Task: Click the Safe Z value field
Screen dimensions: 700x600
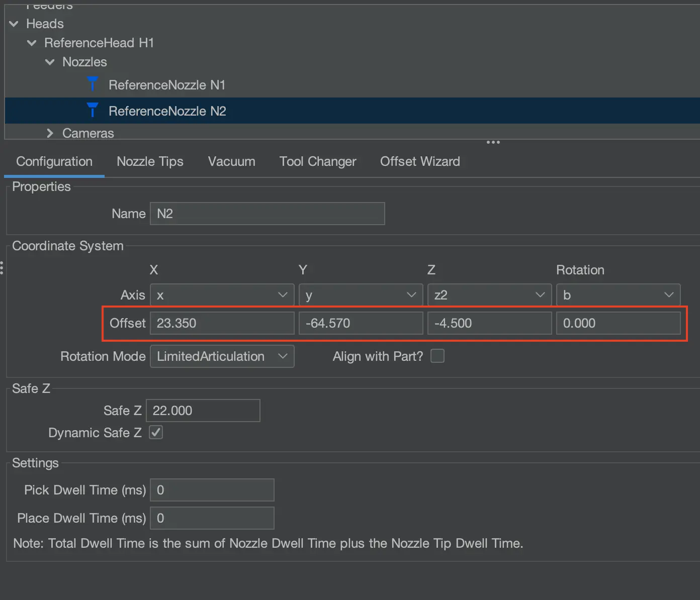Action: click(x=203, y=411)
